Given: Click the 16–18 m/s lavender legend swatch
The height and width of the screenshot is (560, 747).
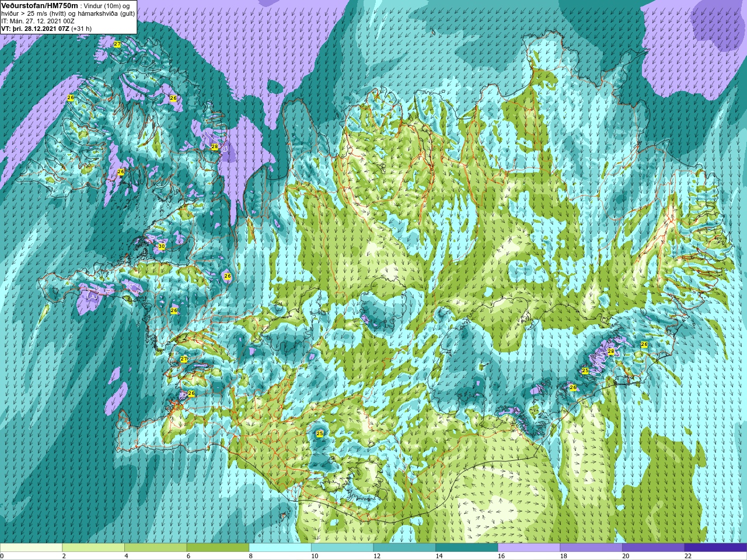Looking at the screenshot, I should pos(529,547).
